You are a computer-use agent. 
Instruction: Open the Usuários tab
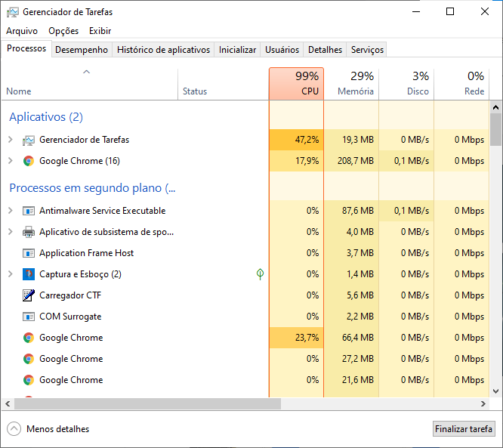click(x=282, y=50)
